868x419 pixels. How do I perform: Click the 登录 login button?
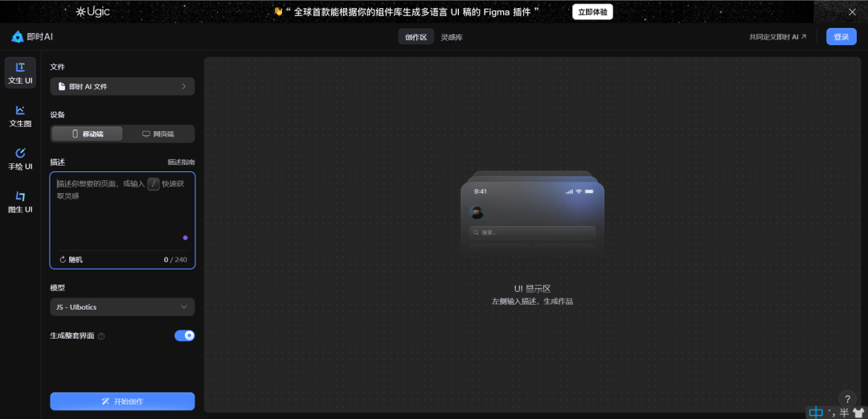(x=841, y=37)
